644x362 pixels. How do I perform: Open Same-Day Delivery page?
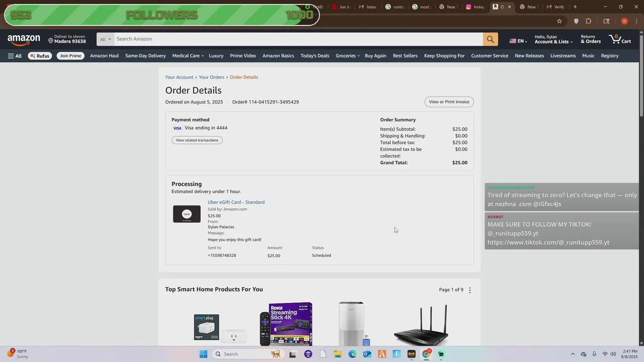tap(145, 56)
